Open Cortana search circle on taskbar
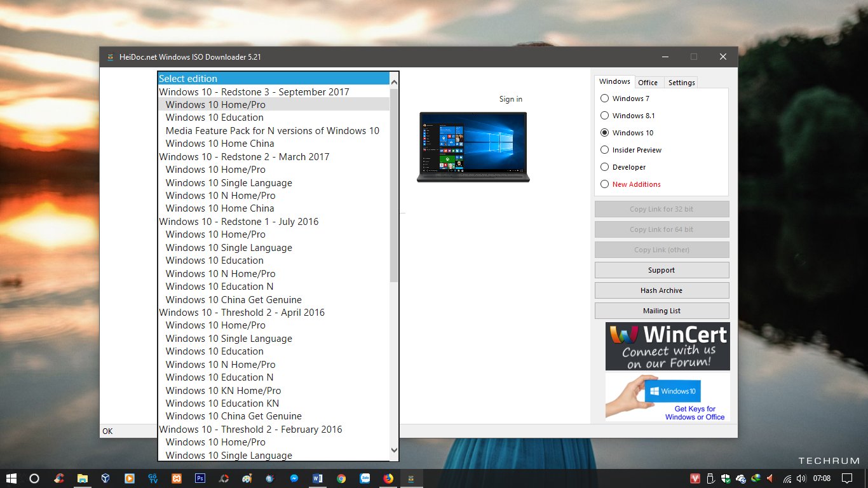 coord(35,478)
